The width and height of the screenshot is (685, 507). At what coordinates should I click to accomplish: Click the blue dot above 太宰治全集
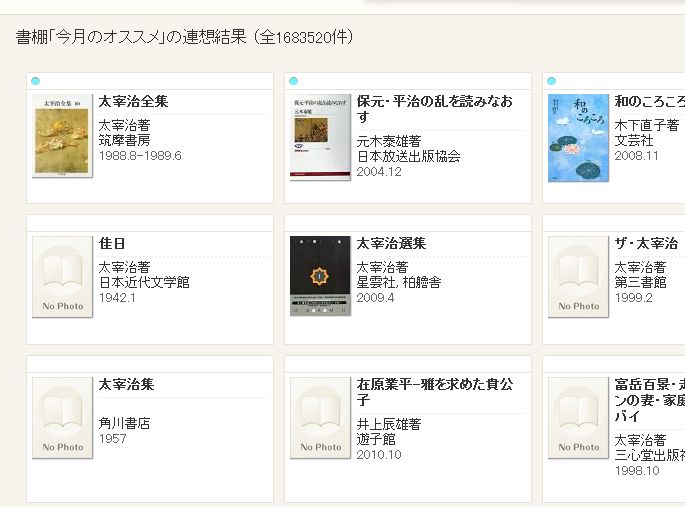(36, 81)
